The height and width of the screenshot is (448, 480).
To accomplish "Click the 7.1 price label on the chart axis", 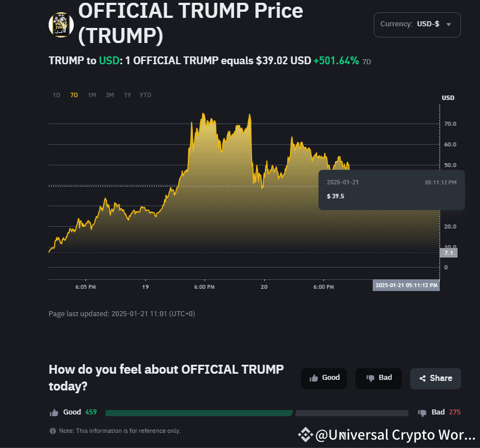I will click(448, 253).
